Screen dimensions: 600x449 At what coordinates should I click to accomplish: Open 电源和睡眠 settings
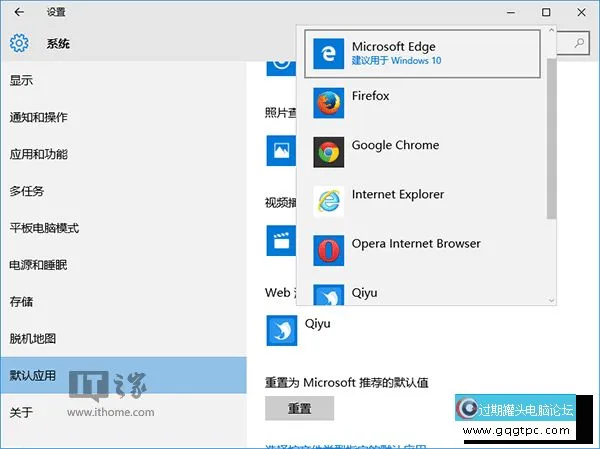point(38,265)
